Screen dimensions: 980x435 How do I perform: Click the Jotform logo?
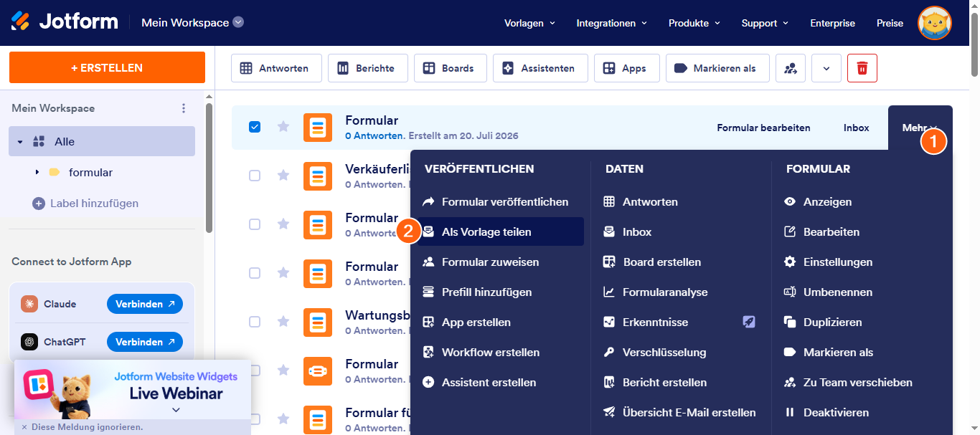[64, 21]
